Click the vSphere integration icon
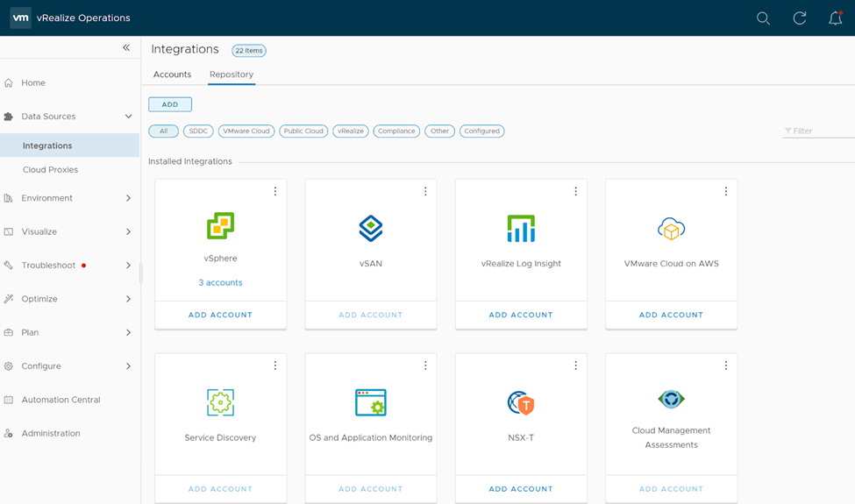Viewport: 855px width, 504px height. [x=220, y=225]
